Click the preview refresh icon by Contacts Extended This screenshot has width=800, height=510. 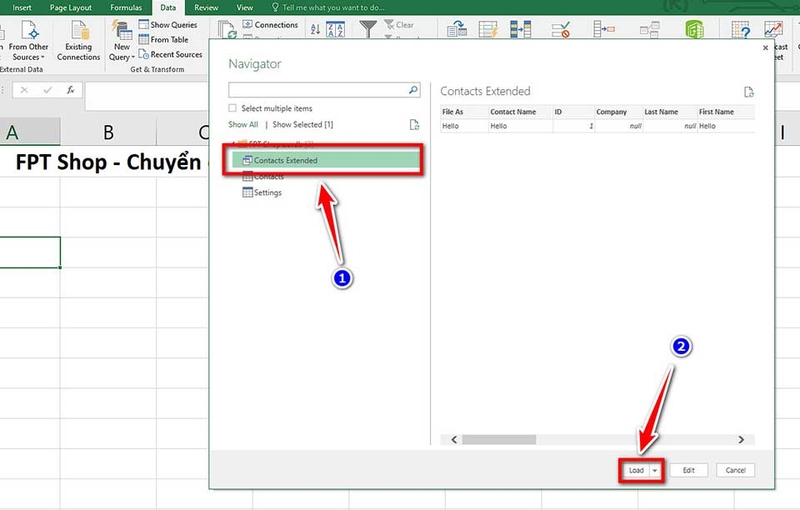click(x=748, y=92)
